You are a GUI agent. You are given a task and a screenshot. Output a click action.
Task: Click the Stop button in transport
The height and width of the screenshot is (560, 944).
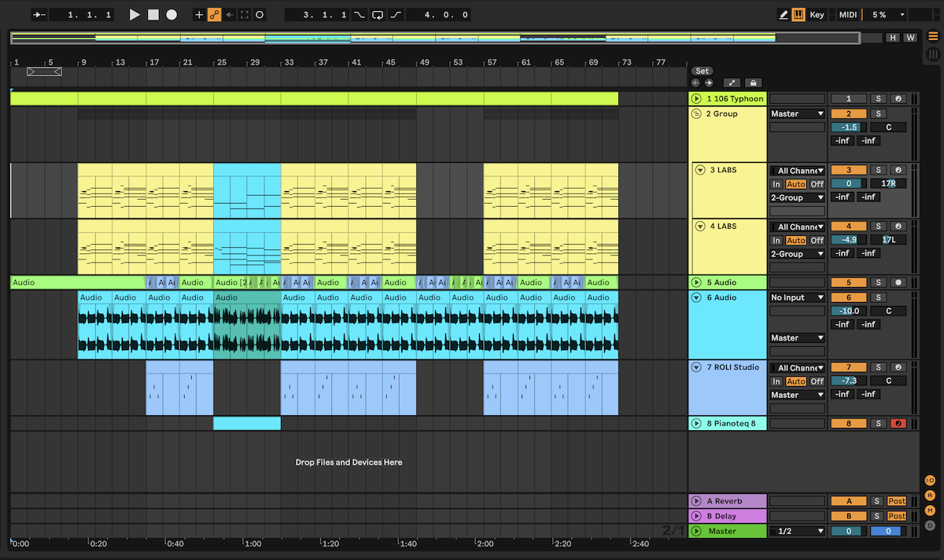[153, 15]
